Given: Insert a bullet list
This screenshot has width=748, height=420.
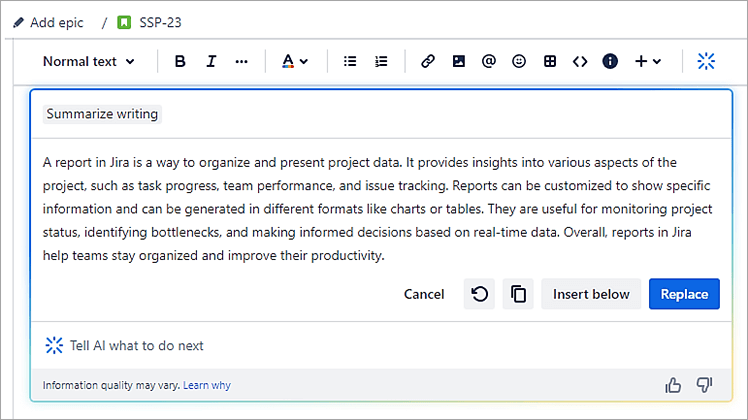Looking at the screenshot, I should 350,61.
